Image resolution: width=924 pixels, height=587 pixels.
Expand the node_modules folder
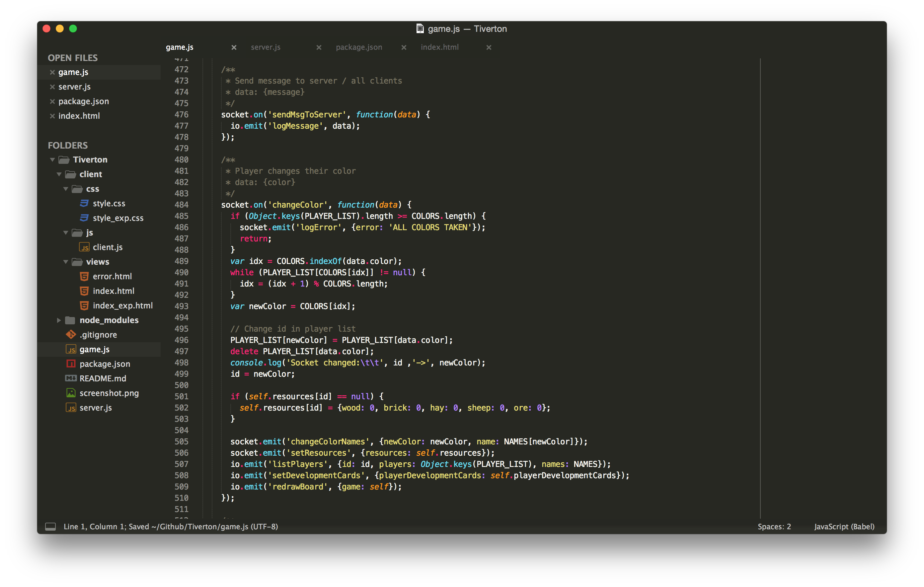[x=59, y=320]
